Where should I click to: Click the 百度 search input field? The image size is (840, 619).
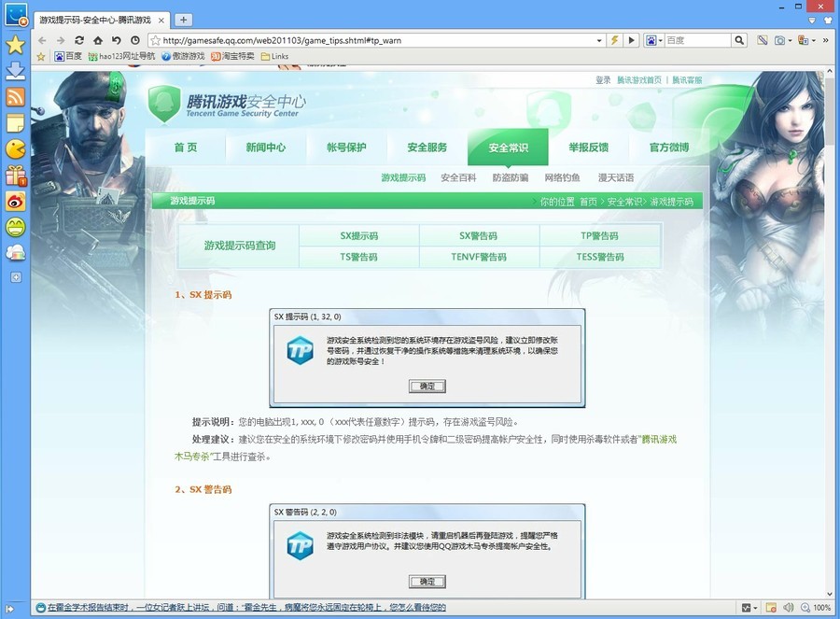pyautogui.click(x=696, y=40)
